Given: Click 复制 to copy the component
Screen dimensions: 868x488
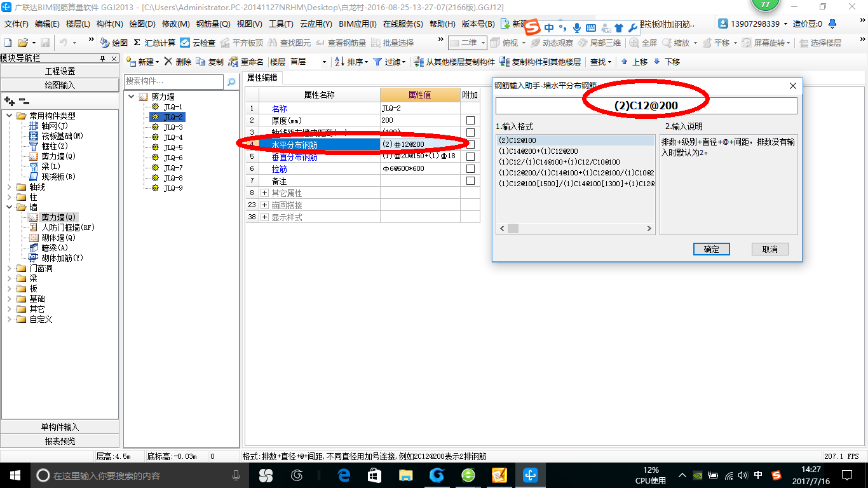Looking at the screenshot, I should point(210,62).
